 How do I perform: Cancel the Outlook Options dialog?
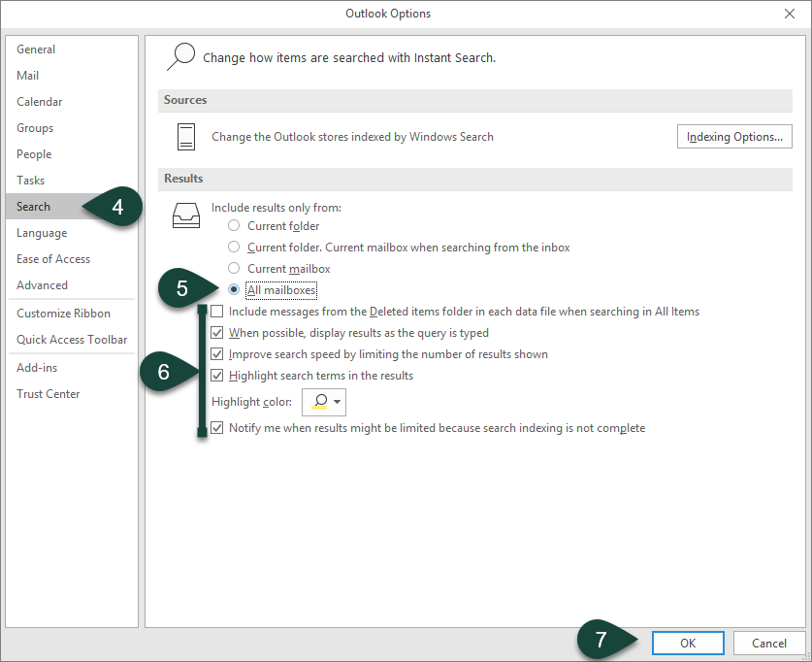pyautogui.click(x=769, y=643)
